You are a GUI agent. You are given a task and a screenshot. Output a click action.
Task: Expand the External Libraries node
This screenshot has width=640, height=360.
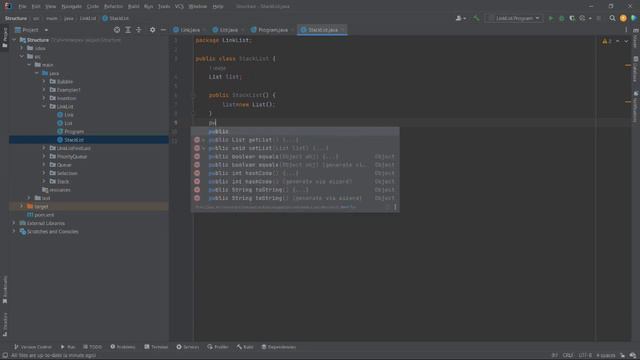pyautogui.click(x=14, y=223)
